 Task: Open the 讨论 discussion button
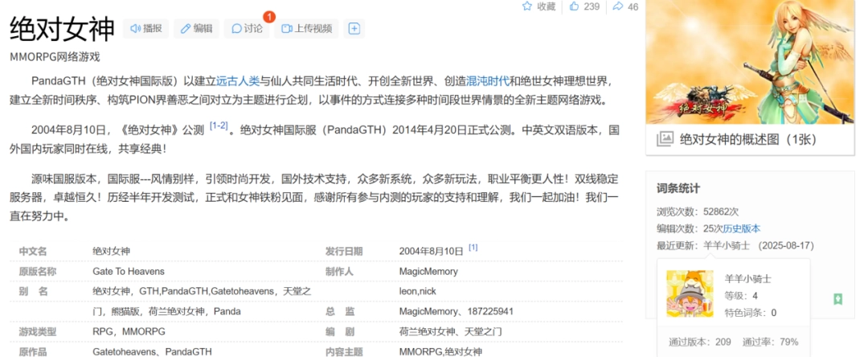pos(247,29)
